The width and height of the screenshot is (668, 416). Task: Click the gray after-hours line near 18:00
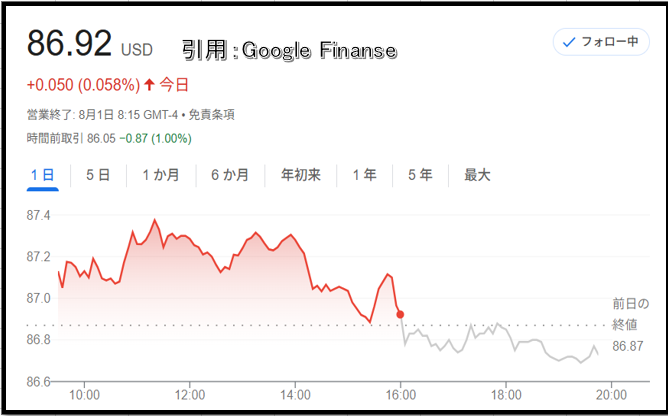point(506,329)
